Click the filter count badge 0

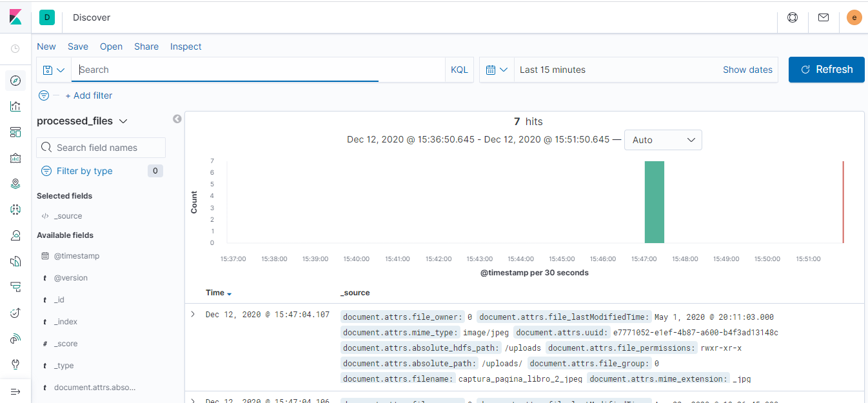(x=155, y=171)
